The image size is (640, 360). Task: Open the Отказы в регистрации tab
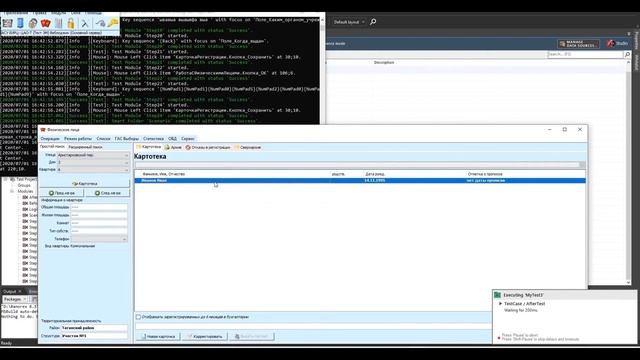208,147
